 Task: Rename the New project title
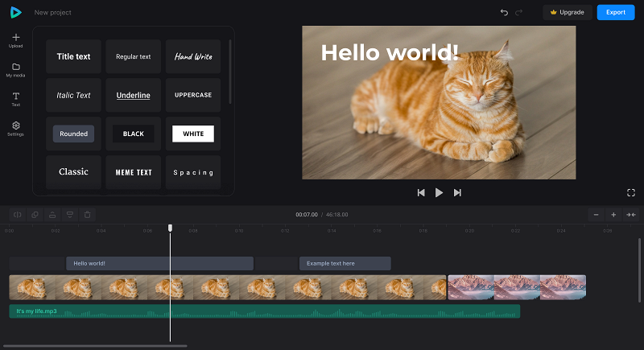52,13
